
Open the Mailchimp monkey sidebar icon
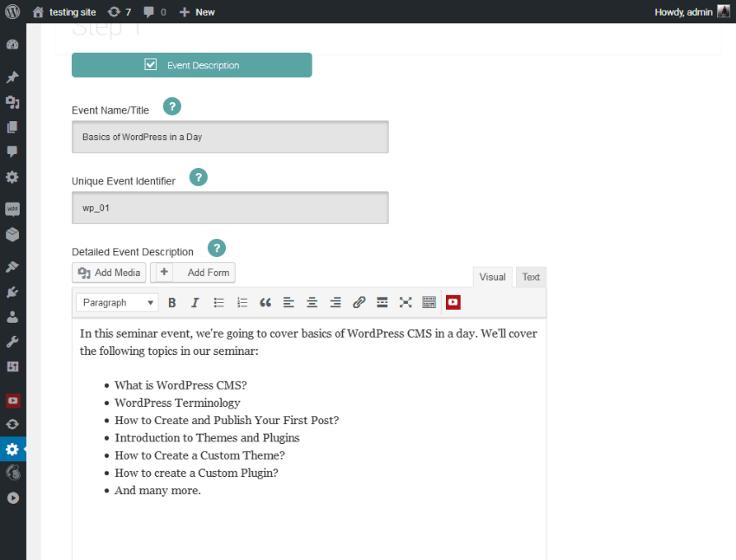(13, 473)
